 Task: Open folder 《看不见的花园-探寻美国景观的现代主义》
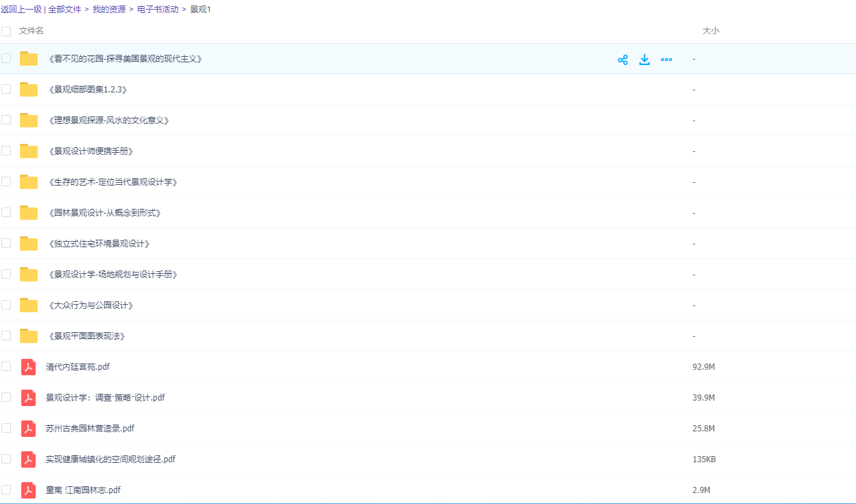pos(126,59)
